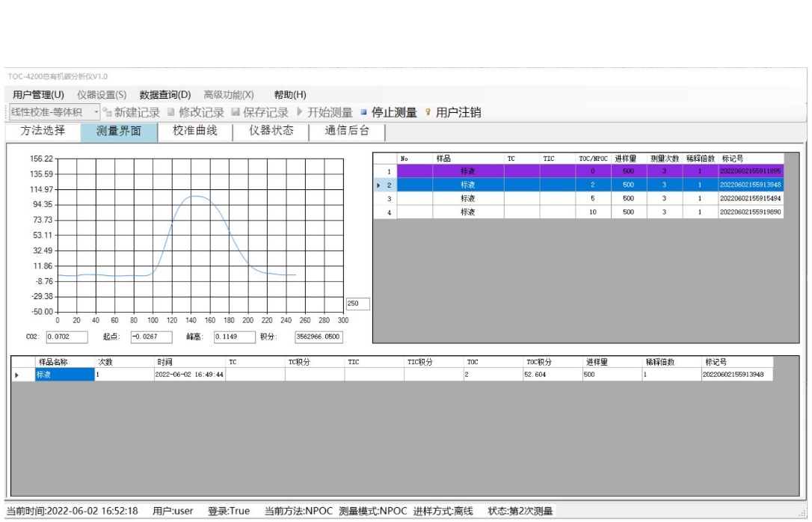Select sample row 4 with TOC/NPOC 10

click(579, 212)
